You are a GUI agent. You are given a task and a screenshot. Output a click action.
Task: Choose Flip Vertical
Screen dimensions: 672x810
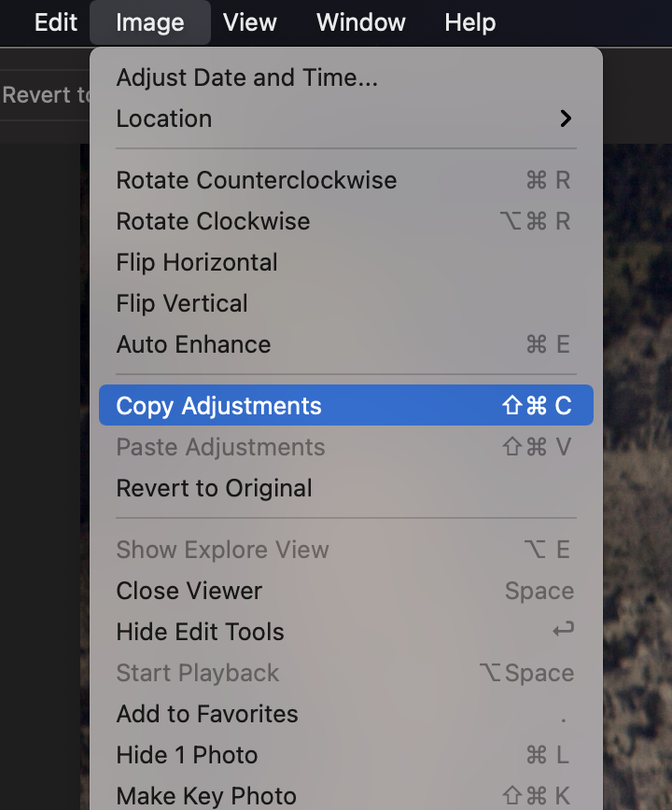[346, 303]
